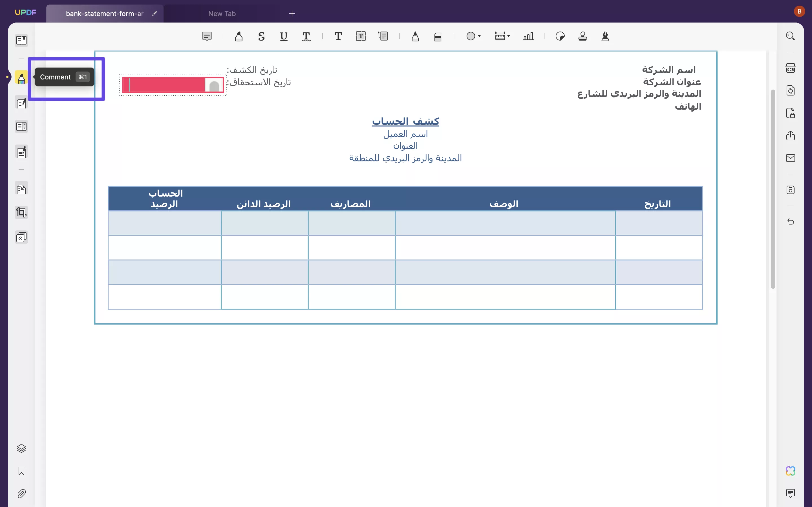The image size is (812, 507).
Task: Add a new tab with plus button
Action: pyautogui.click(x=292, y=14)
